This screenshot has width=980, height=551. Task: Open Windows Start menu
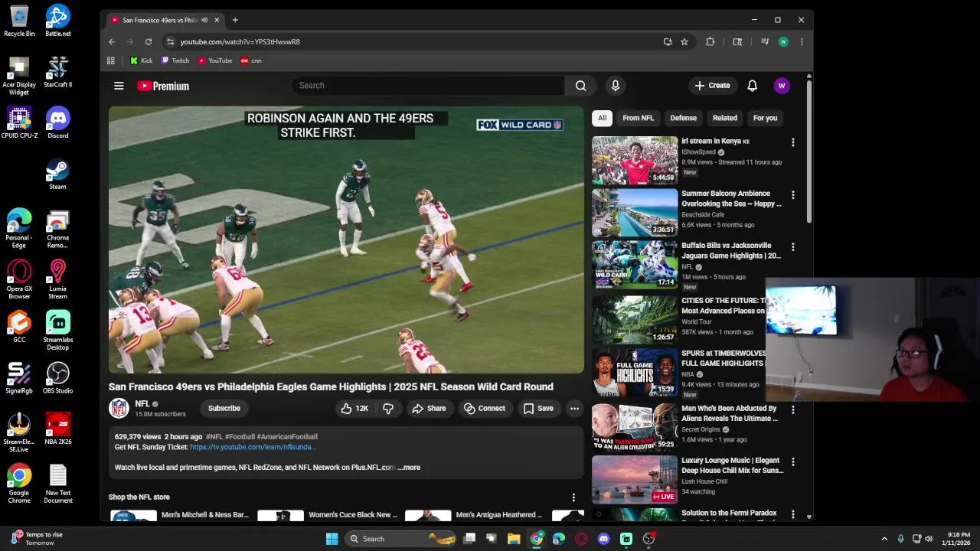click(x=332, y=539)
